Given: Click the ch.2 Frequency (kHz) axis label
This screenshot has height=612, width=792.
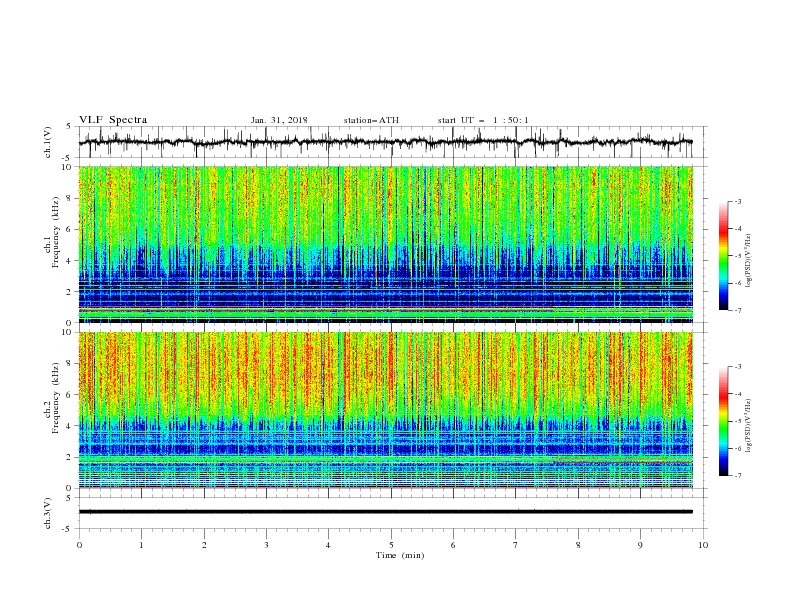Looking at the screenshot, I should click(52, 398).
